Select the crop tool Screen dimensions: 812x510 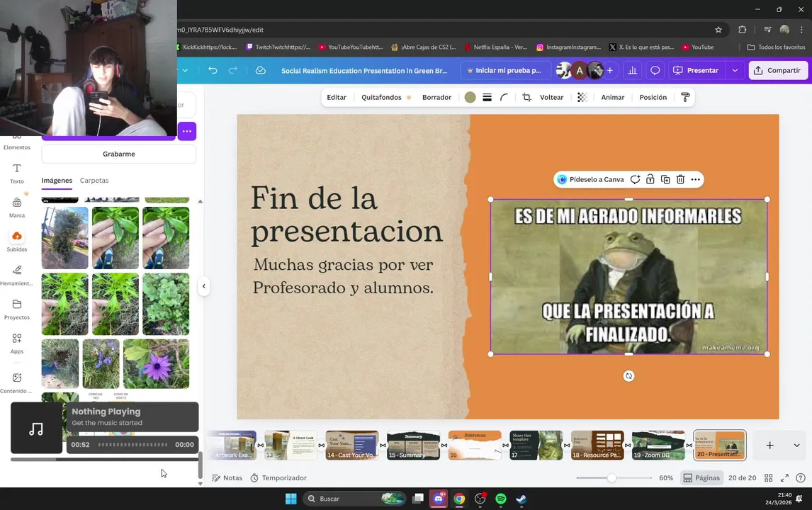point(526,97)
